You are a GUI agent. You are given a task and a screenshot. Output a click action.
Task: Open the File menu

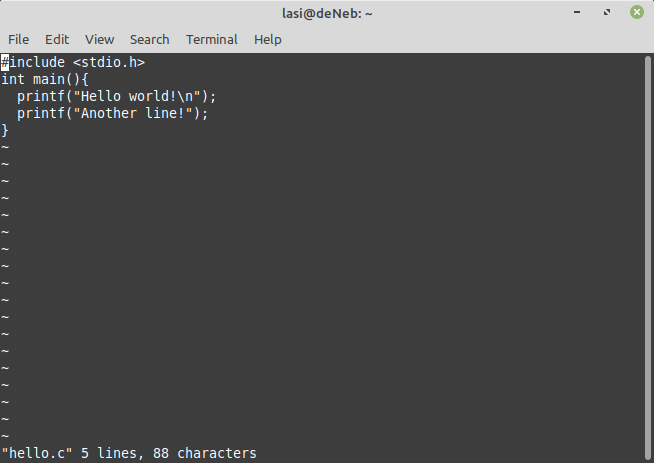pyautogui.click(x=18, y=39)
